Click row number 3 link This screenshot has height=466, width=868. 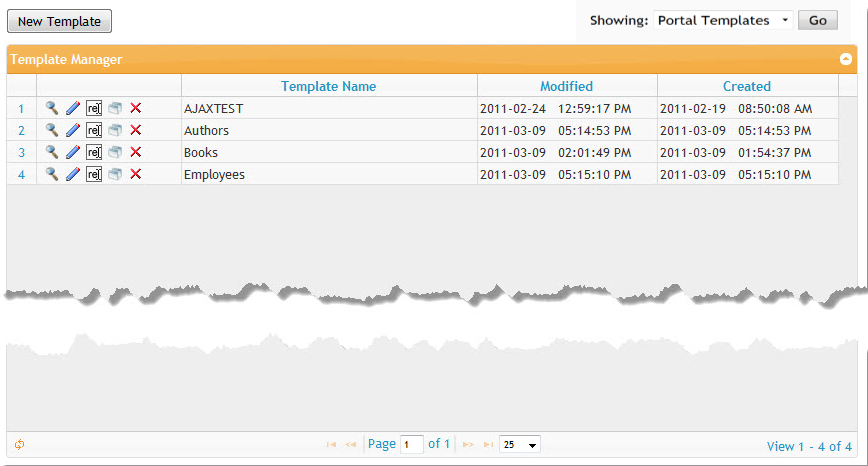[x=21, y=152]
